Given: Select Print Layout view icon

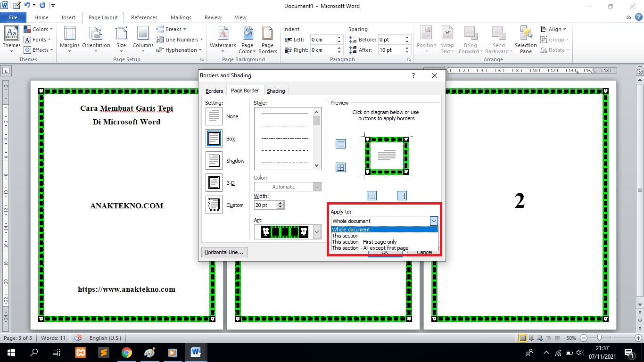Looking at the screenshot, I should (x=522, y=338).
